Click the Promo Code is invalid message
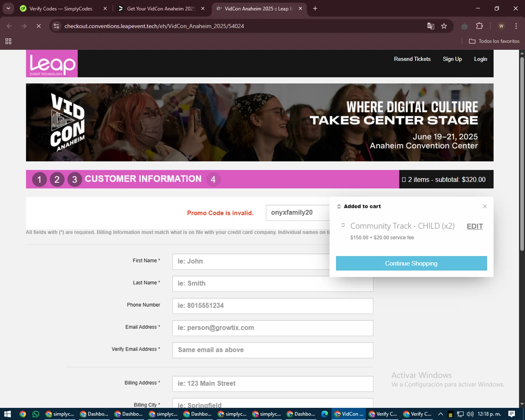The width and height of the screenshot is (525, 420). pos(220,213)
